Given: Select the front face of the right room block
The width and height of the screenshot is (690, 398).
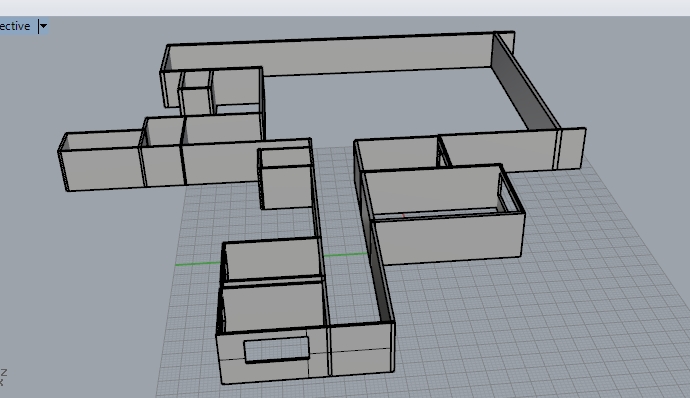Looking at the screenshot, I should pyautogui.click(x=449, y=240).
